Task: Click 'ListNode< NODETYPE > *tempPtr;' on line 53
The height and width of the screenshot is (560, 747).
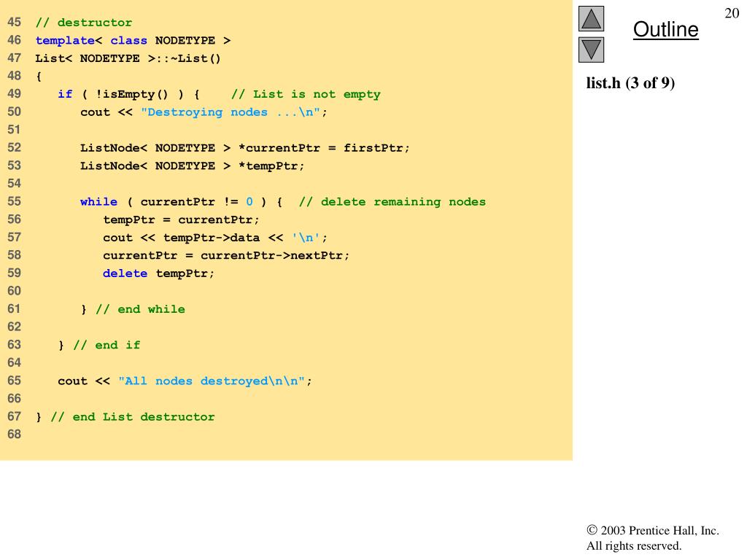Action: point(192,166)
